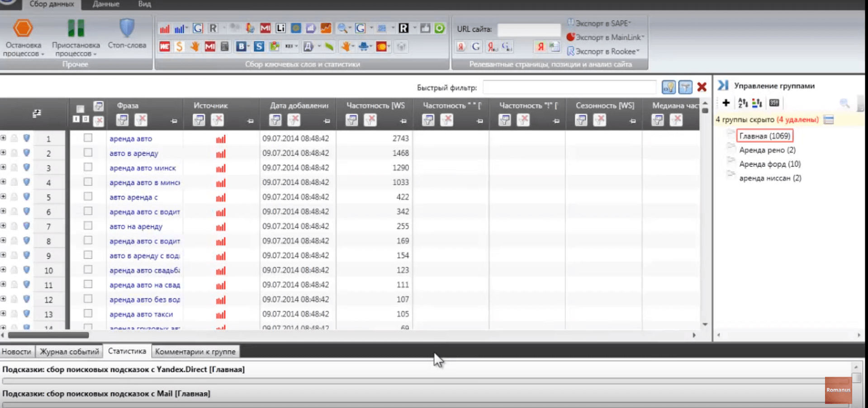Tick the checkbox in row 5
The image size is (868, 408).
pos(88,197)
